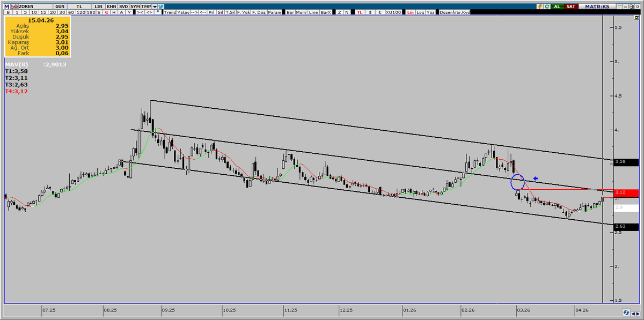Image resolution: width=644 pixels, height=320 pixels.
Task: Select the 180 minute period
Action: click(x=91, y=12)
